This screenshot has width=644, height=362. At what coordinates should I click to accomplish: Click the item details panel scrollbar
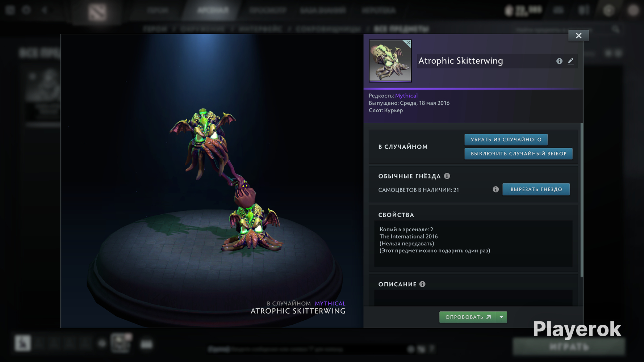(582, 200)
